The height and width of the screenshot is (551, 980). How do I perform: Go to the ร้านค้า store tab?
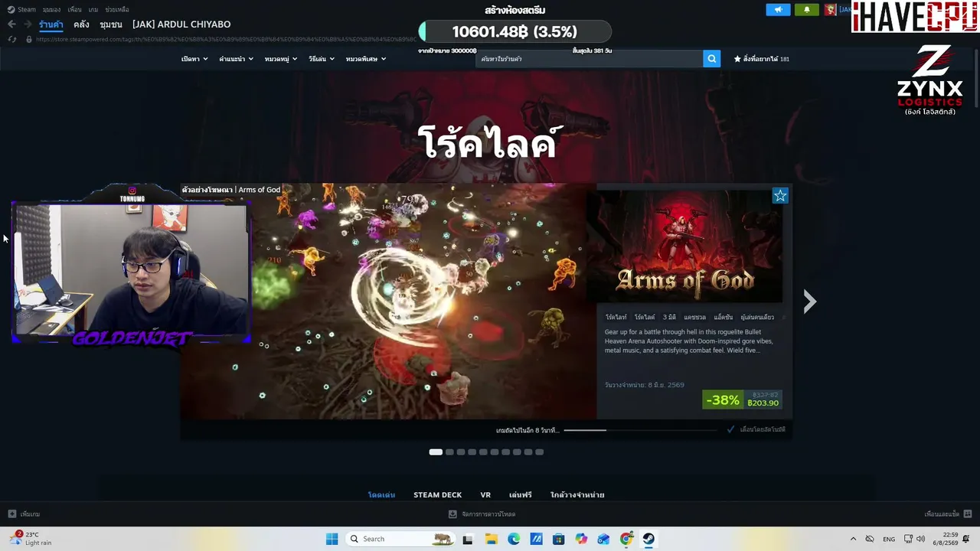(x=51, y=24)
